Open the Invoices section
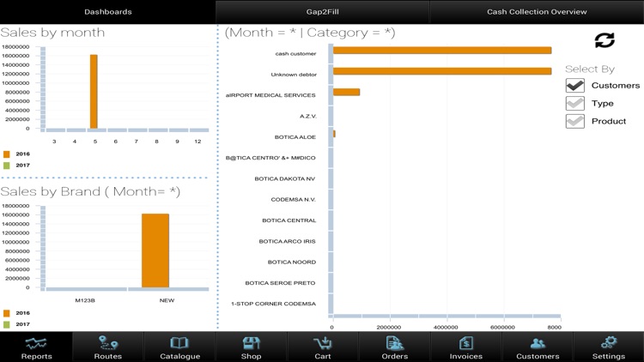This screenshot has height=362, width=644. click(x=465, y=347)
